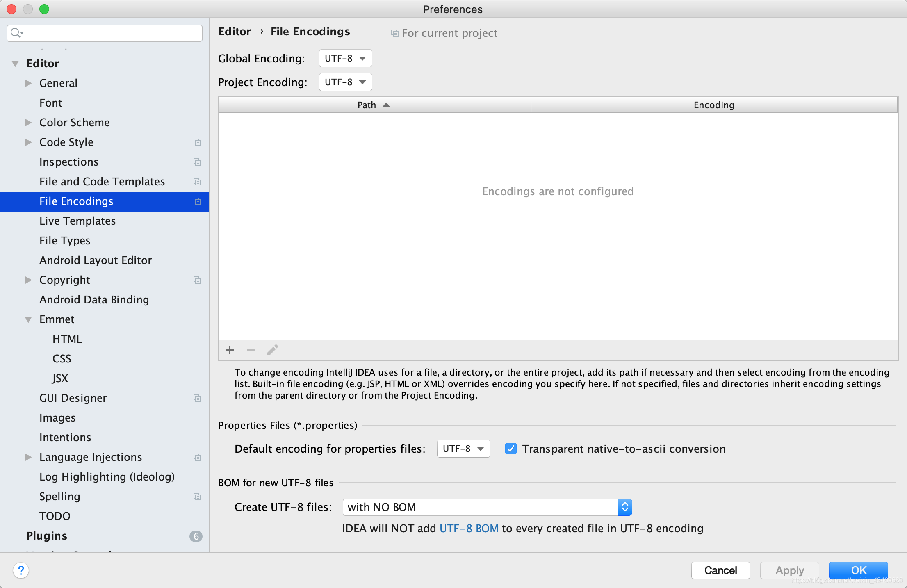Click the For current project icon

tap(394, 32)
